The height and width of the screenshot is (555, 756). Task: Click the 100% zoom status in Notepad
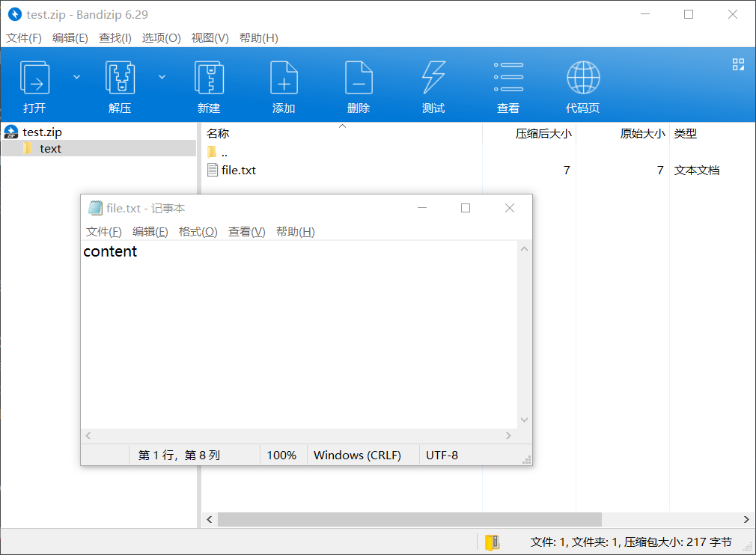pos(281,456)
